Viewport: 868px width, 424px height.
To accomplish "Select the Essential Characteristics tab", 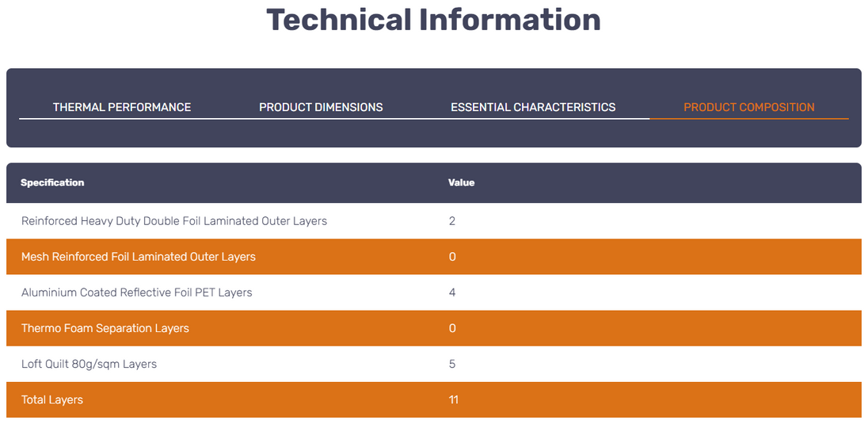I will 533,107.
